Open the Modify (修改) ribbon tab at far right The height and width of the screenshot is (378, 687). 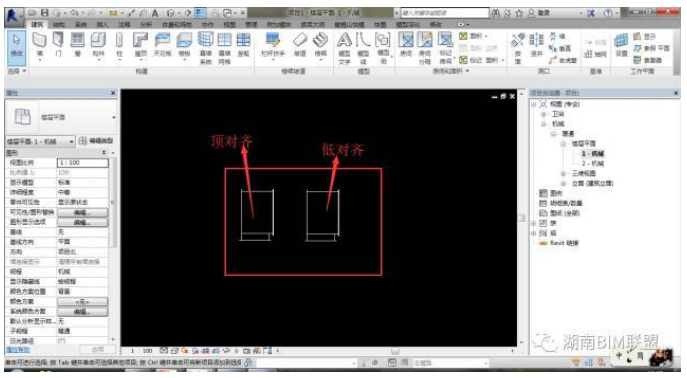coord(436,25)
